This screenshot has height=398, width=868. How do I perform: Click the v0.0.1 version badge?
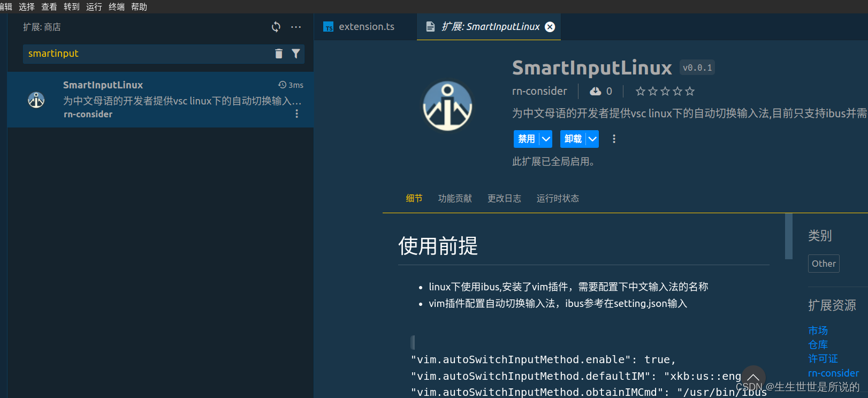point(697,67)
